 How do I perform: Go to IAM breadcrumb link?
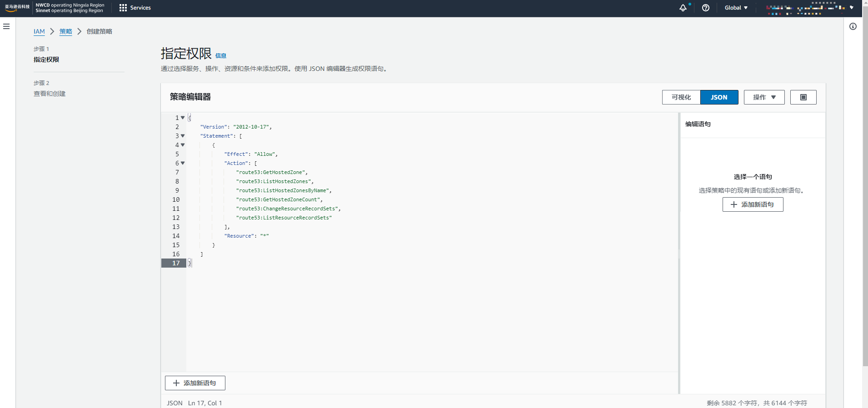tap(39, 31)
